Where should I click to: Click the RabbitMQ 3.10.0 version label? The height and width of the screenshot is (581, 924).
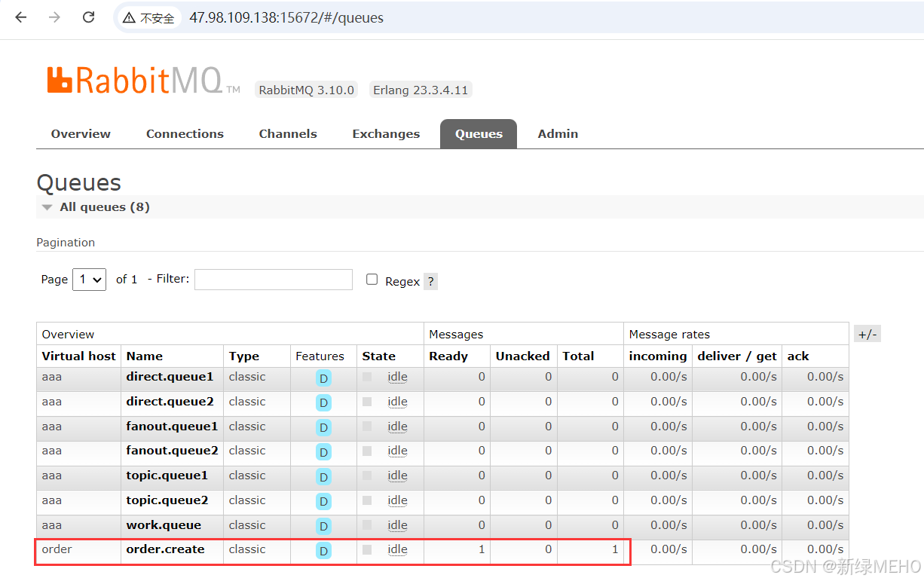pyautogui.click(x=306, y=90)
